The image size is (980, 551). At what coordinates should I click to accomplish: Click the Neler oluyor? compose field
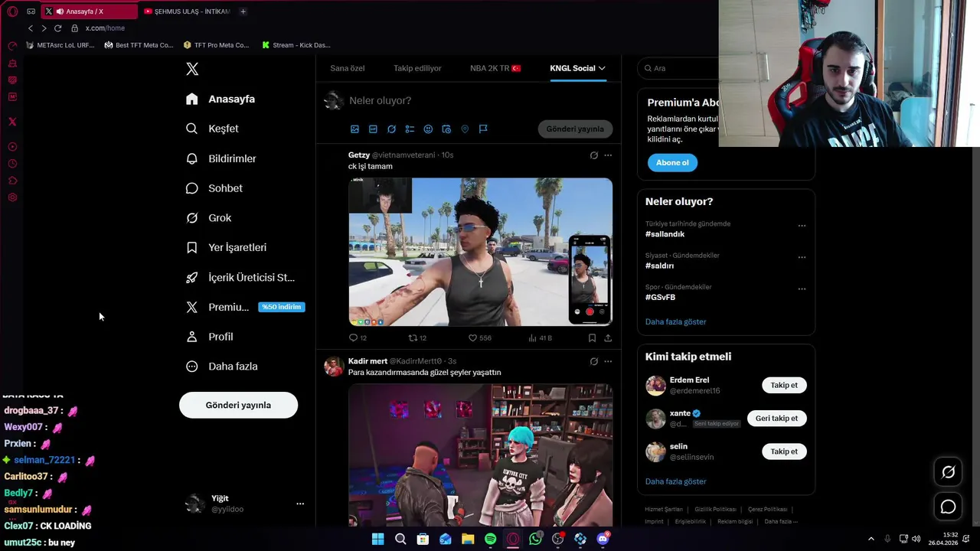[479, 100]
